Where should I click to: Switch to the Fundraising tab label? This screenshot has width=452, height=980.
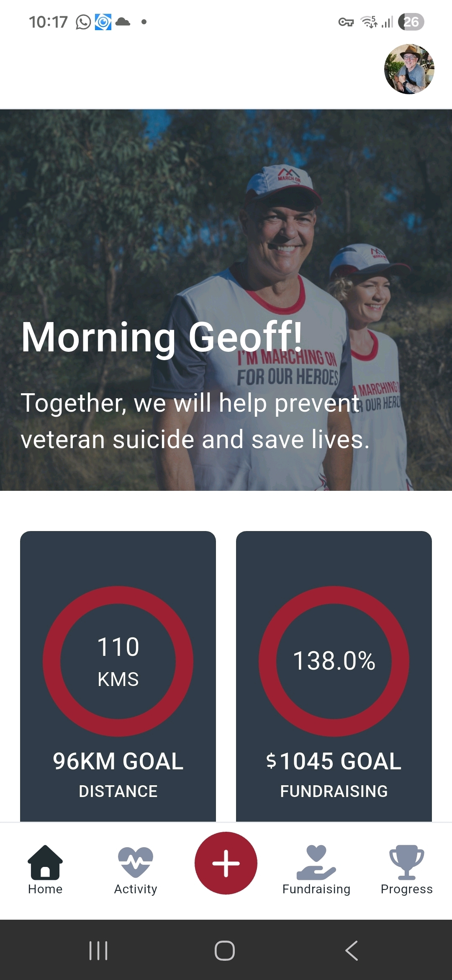[x=316, y=889]
